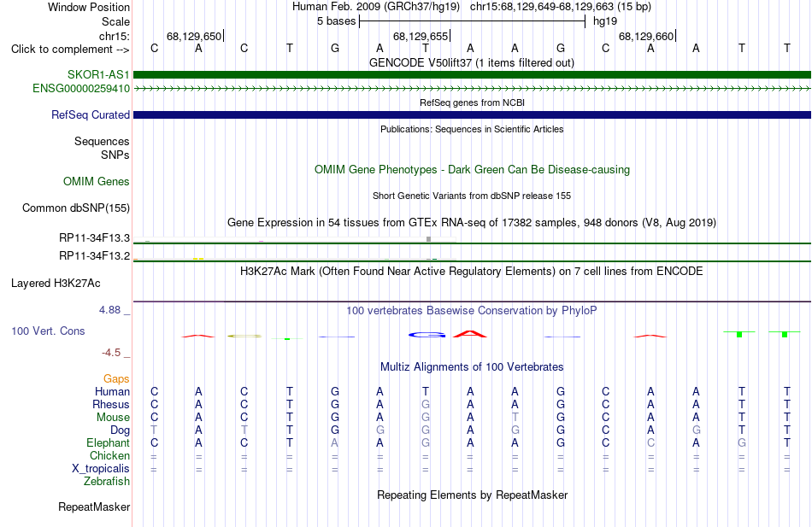Select the Elephant species label
This screenshot has height=527, width=812.
click(x=109, y=442)
